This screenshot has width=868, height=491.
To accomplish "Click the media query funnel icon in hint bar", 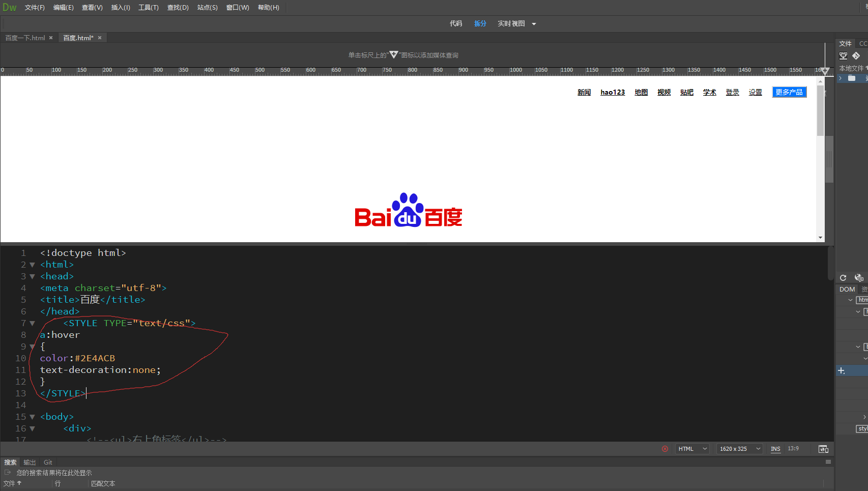I will coord(394,54).
